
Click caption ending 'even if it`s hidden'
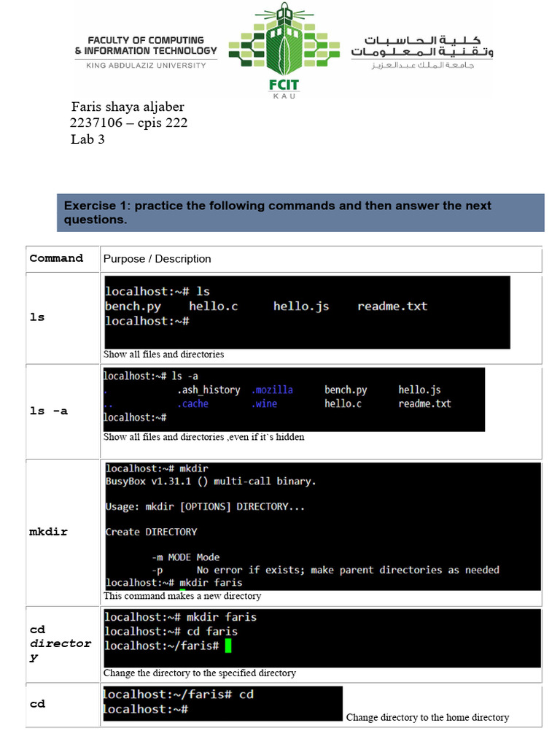click(204, 437)
